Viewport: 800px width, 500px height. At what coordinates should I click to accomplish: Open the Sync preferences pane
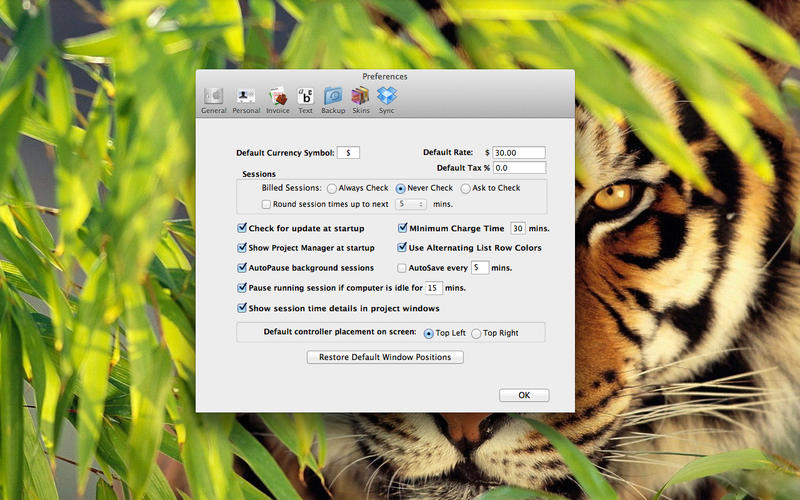[x=387, y=98]
